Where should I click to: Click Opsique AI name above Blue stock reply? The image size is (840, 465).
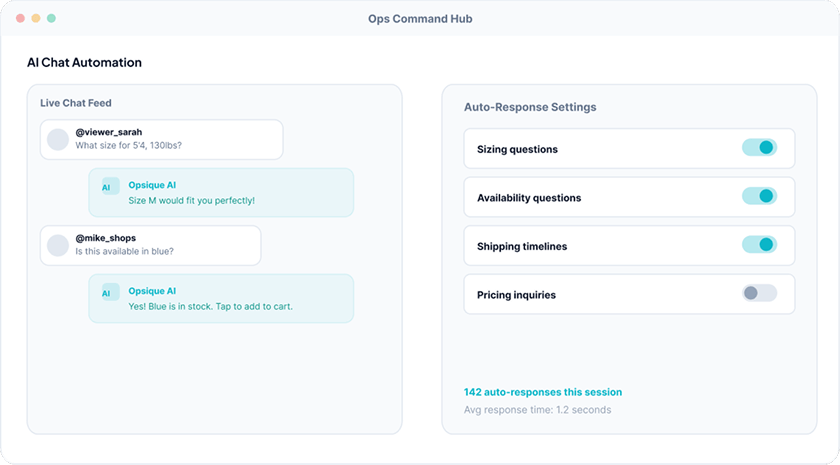click(x=152, y=291)
